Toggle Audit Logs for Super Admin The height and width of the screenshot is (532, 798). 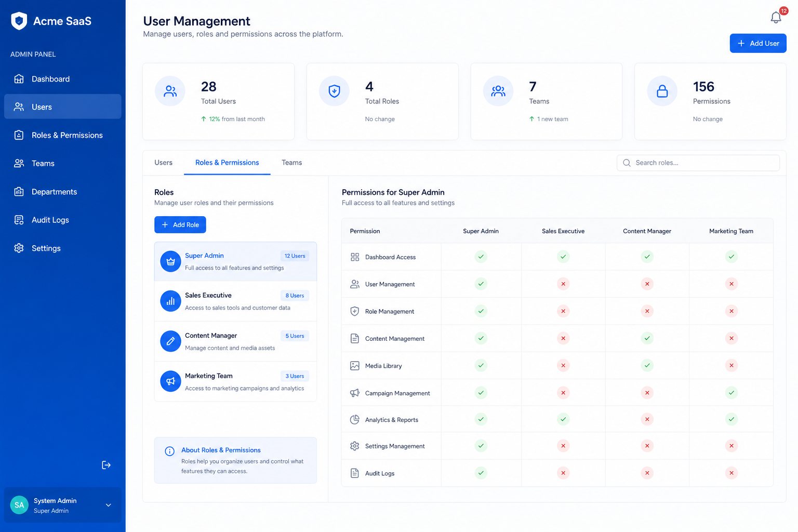click(481, 473)
